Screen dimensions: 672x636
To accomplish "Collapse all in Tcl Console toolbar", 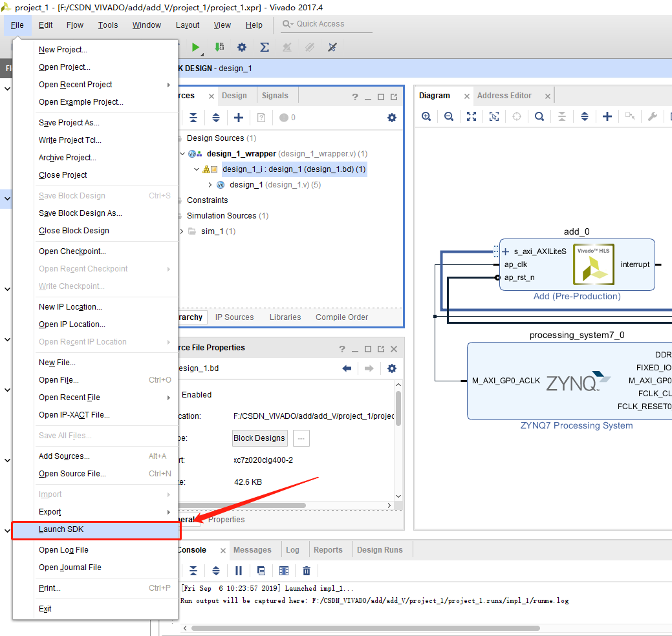I will (193, 571).
